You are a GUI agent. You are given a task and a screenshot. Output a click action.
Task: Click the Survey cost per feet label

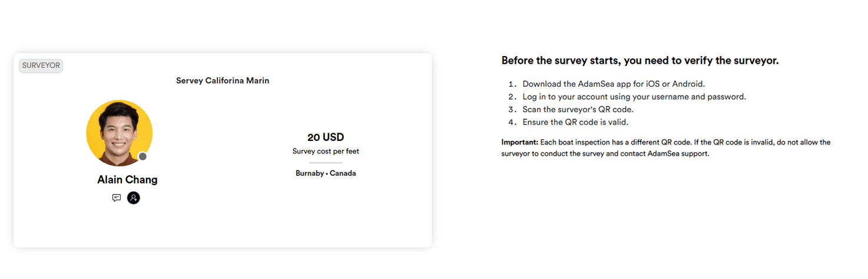[x=326, y=152]
